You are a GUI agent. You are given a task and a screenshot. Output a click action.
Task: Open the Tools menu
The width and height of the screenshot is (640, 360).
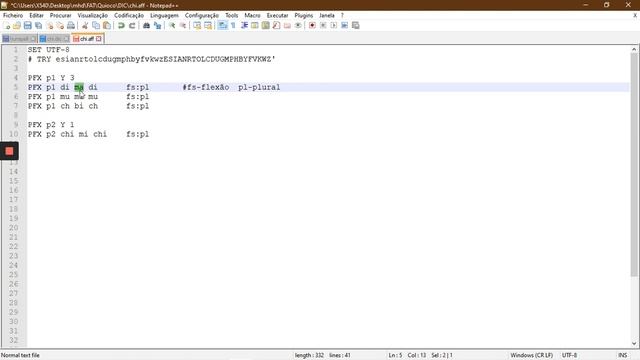231,15
